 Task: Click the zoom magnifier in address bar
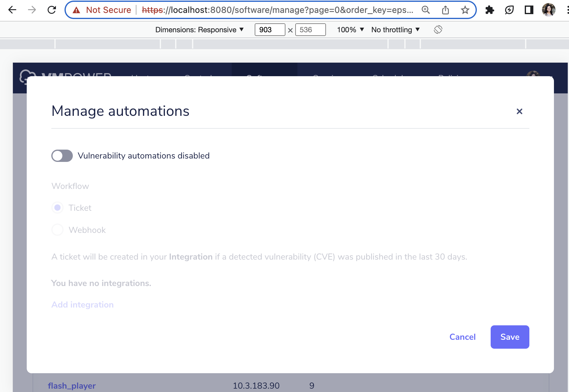[426, 10]
